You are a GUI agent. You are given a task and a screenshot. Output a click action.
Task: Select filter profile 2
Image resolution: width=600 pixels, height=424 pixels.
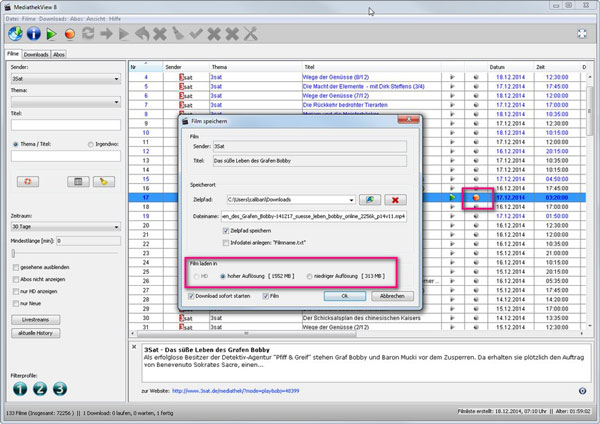(x=40, y=389)
